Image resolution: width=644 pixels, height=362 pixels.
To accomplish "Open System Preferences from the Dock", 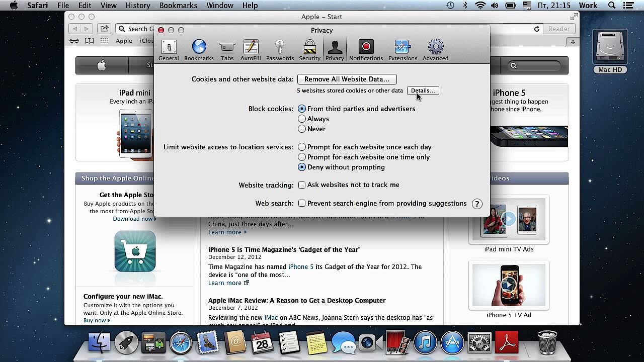I will (x=479, y=343).
